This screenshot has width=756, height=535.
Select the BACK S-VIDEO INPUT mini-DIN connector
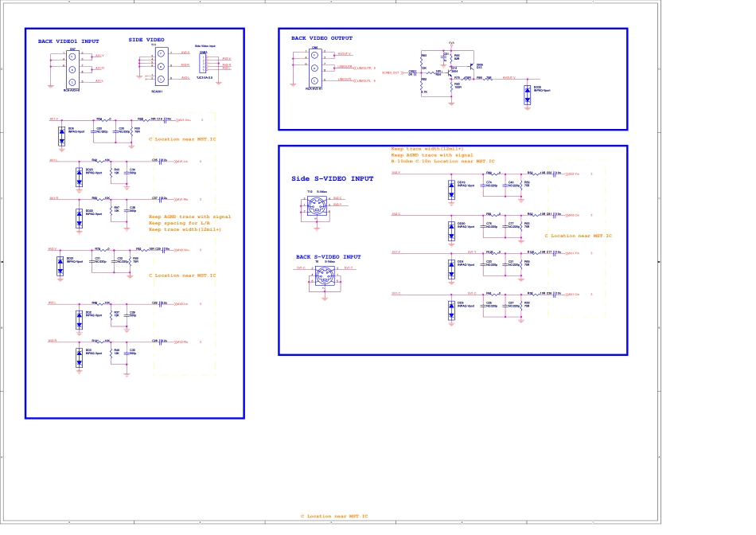pos(324,276)
